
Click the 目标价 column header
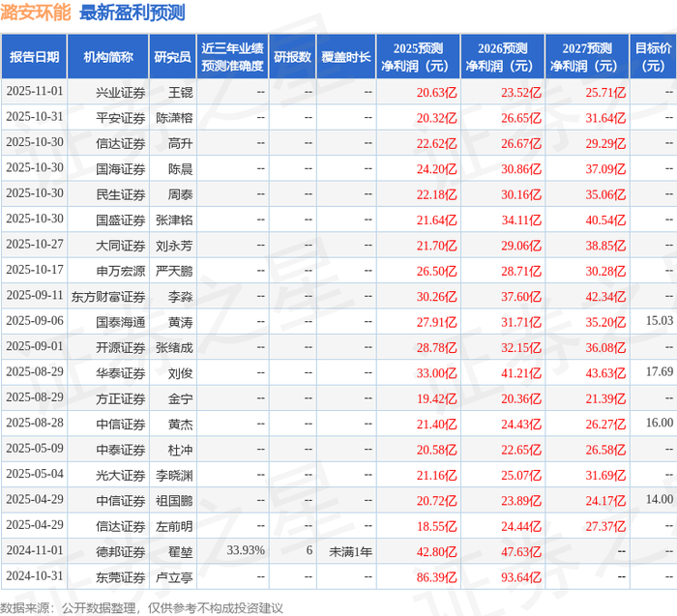point(653,57)
